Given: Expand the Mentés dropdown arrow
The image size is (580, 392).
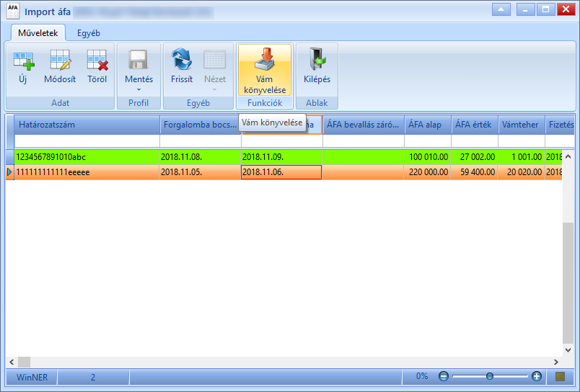Looking at the screenshot, I should click(139, 90).
